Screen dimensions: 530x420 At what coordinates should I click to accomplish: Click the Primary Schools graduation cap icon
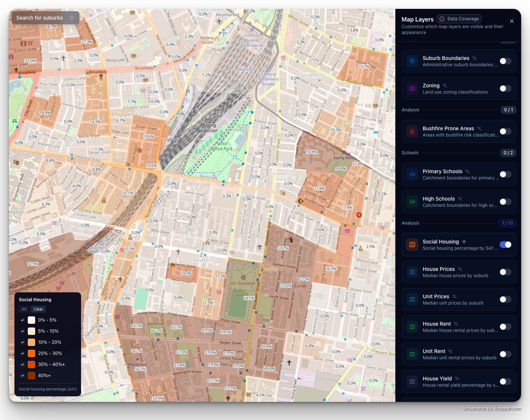pyautogui.click(x=412, y=174)
